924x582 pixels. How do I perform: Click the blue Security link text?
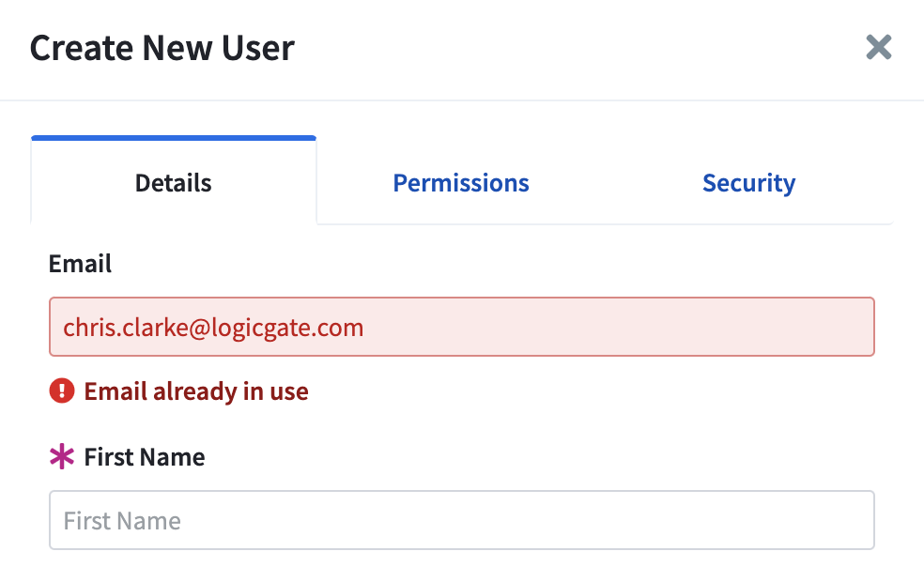click(x=749, y=183)
